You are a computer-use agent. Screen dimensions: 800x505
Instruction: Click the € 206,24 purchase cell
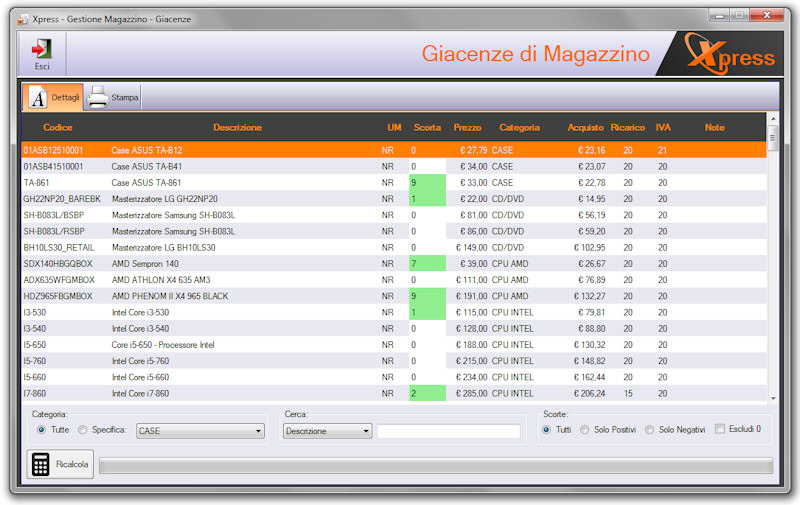pyautogui.click(x=589, y=393)
